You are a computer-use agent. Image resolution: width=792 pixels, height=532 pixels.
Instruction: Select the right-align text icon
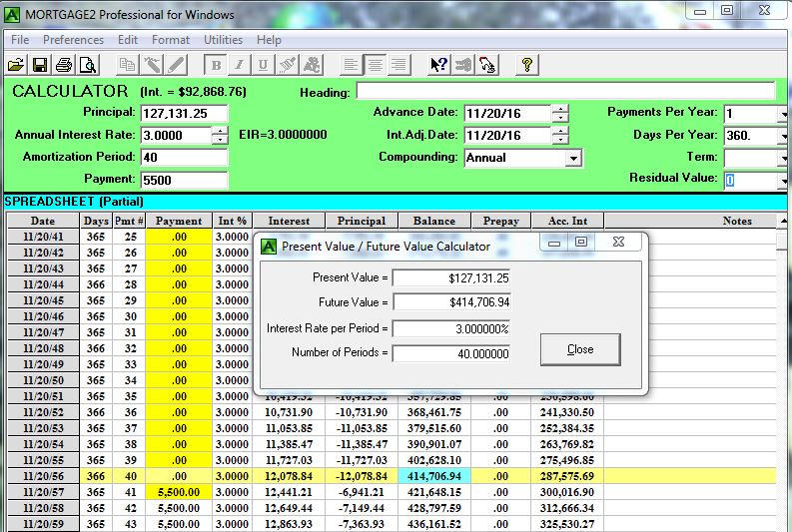(x=399, y=65)
